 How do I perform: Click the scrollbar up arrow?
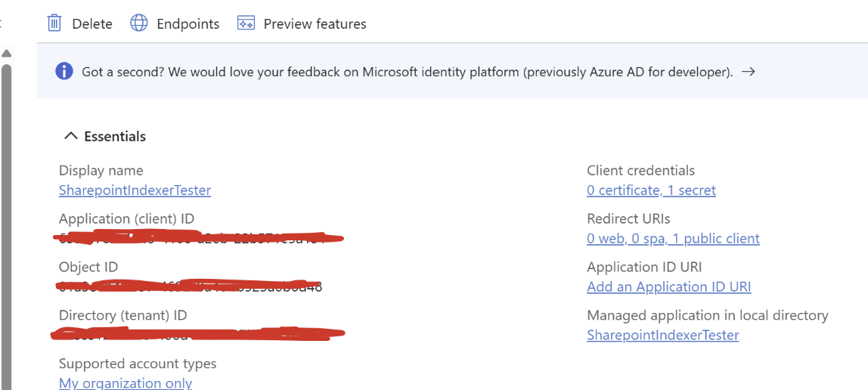tap(7, 54)
